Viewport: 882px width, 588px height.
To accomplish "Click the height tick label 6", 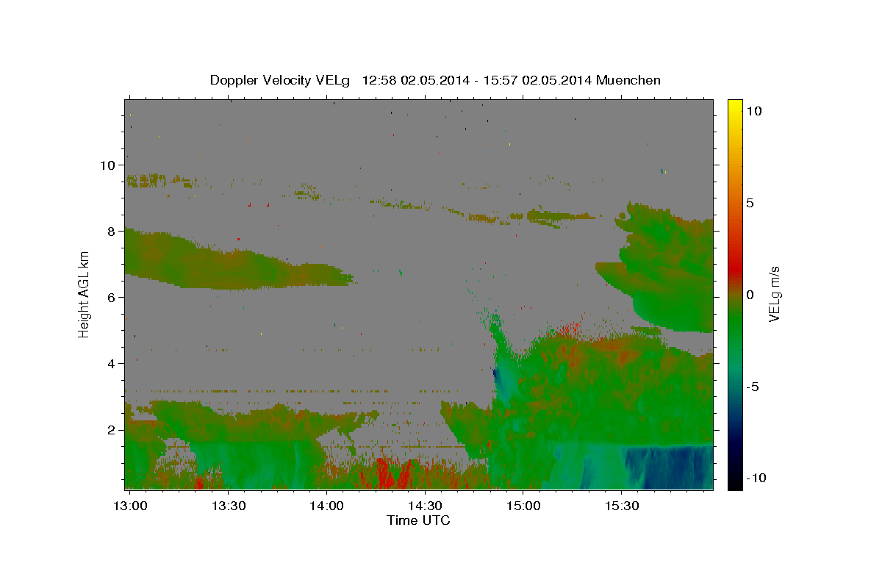I will coord(112,298).
